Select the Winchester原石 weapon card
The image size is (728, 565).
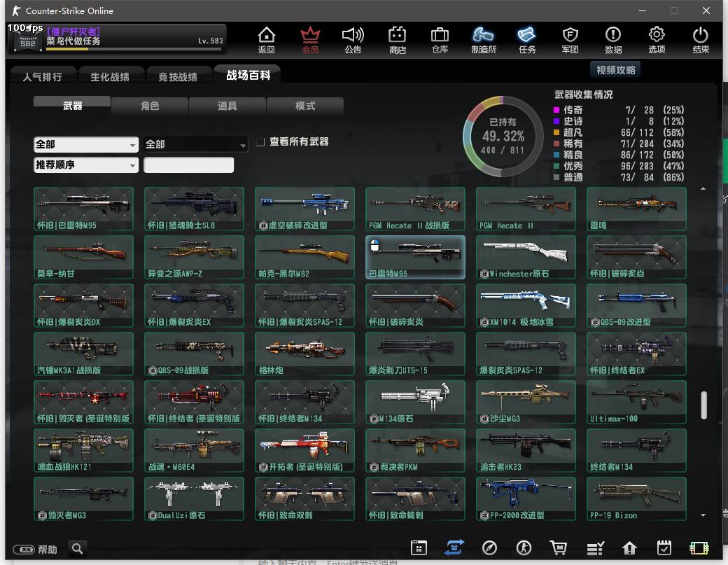526,257
